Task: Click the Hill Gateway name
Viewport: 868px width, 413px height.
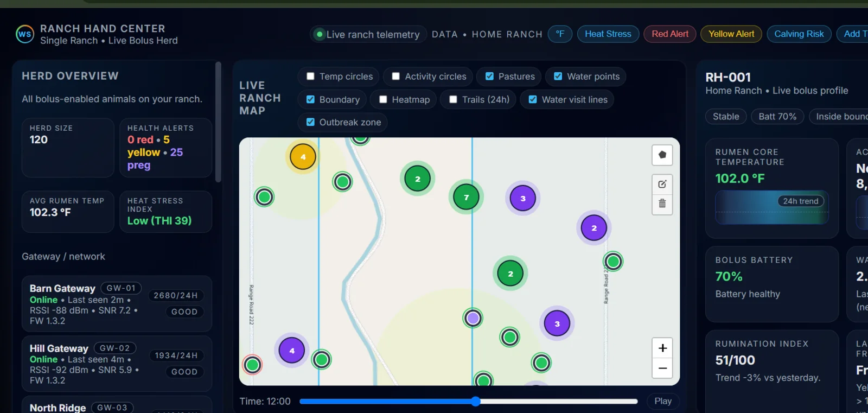Action: (x=59, y=348)
